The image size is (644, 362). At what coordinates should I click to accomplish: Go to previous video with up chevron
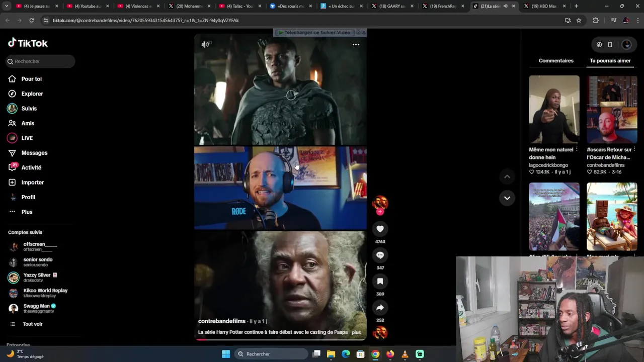(507, 176)
